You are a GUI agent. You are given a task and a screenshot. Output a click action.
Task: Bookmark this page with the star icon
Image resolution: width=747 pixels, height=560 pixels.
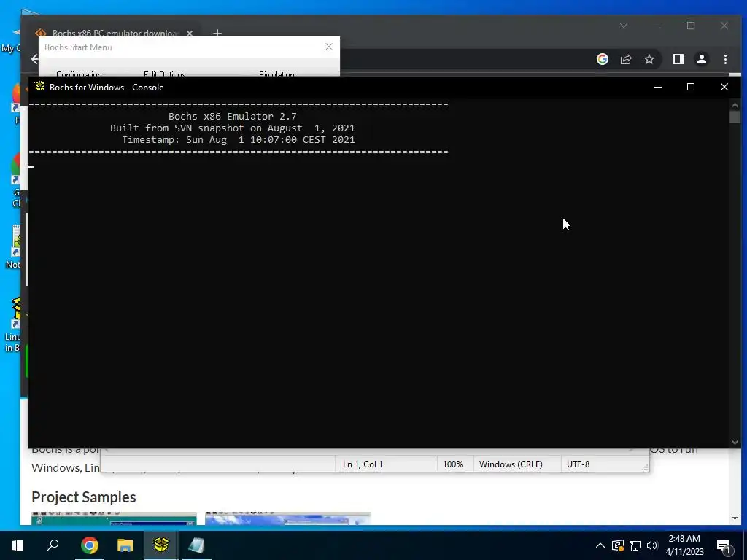tap(649, 59)
